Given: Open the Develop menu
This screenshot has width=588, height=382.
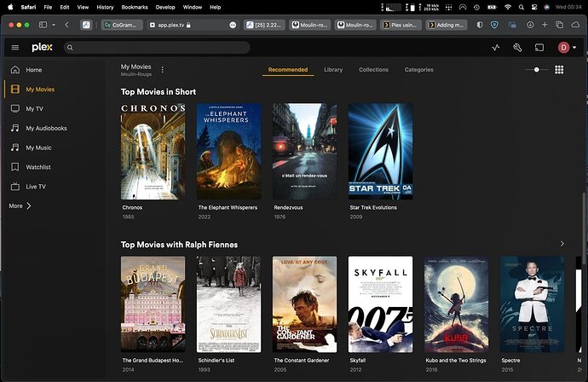Looking at the screenshot, I should click(165, 7).
